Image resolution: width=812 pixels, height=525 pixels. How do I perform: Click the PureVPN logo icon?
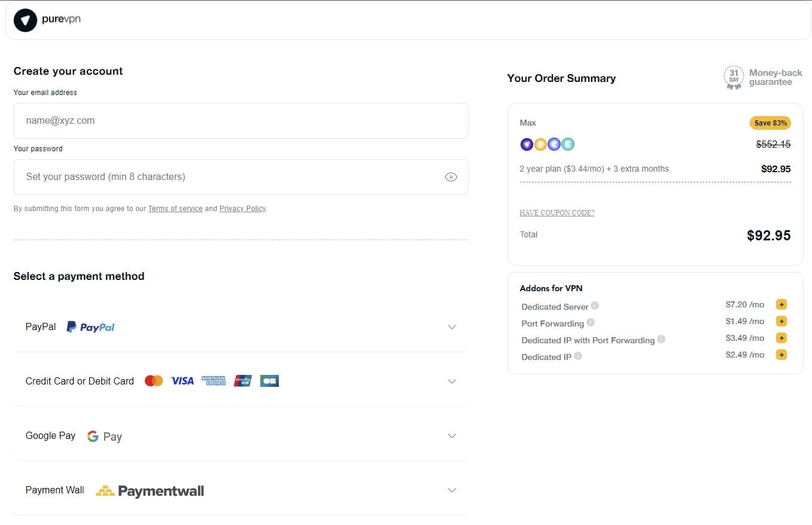tap(25, 20)
